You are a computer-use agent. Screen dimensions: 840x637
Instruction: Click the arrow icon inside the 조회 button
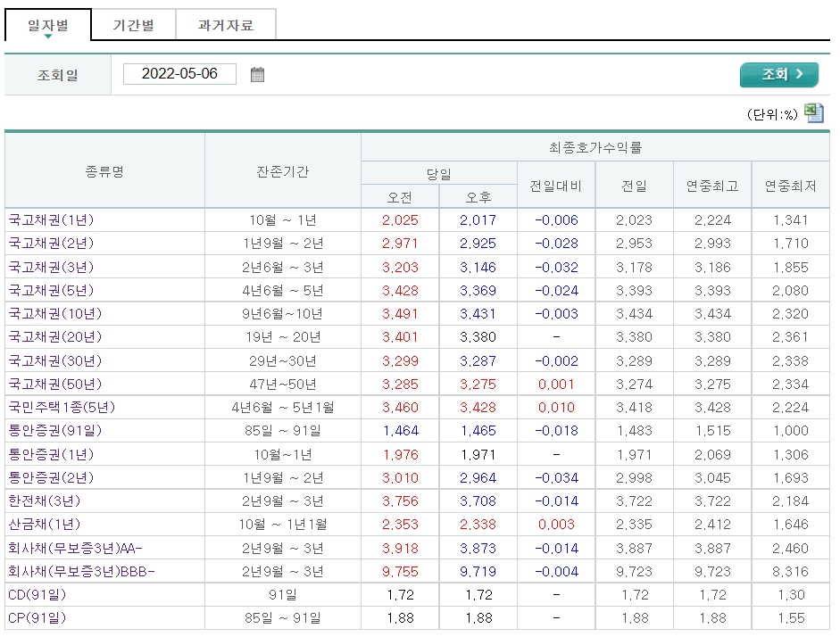[797, 75]
